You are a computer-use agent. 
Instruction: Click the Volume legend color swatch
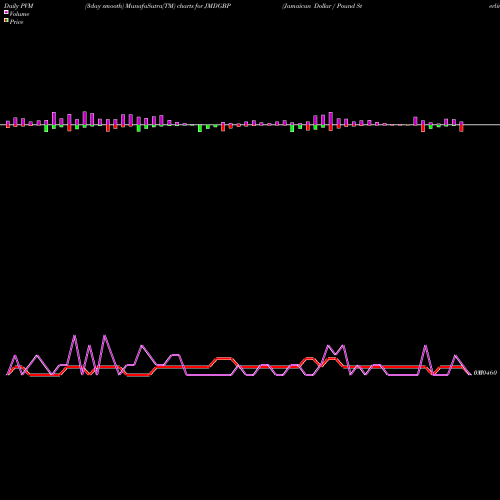click(x=6, y=12)
